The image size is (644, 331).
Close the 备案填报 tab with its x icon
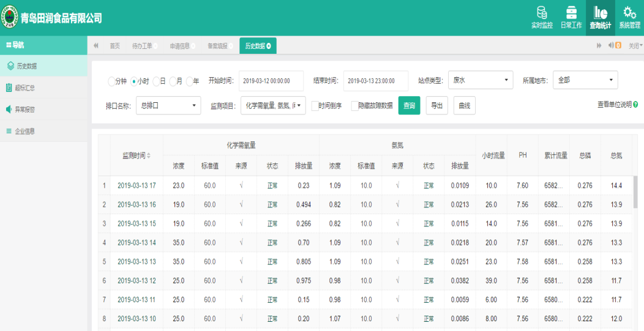click(x=231, y=46)
